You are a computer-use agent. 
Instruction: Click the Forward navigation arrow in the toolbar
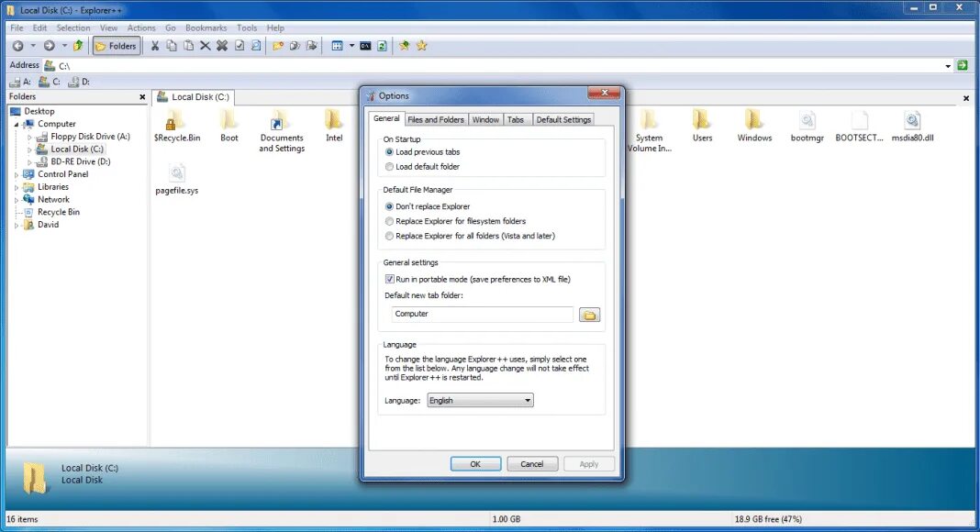pyautogui.click(x=50, y=46)
